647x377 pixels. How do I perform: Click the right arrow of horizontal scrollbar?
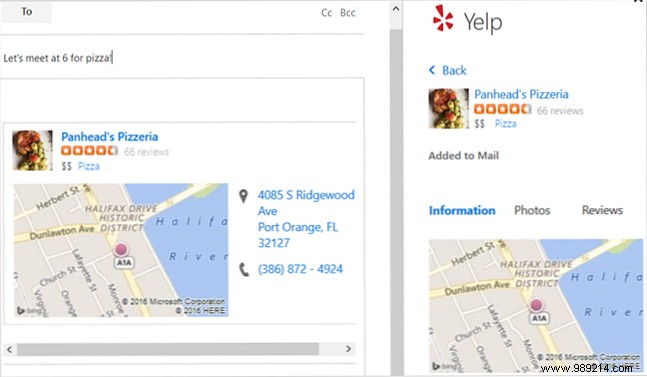[348, 349]
